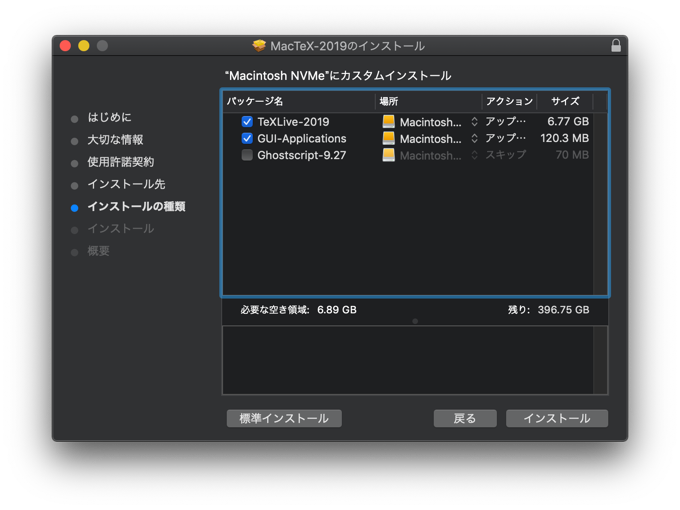The width and height of the screenshot is (680, 510).
Task: Click the スキップ action for Ghostscript
Action: pos(506,155)
